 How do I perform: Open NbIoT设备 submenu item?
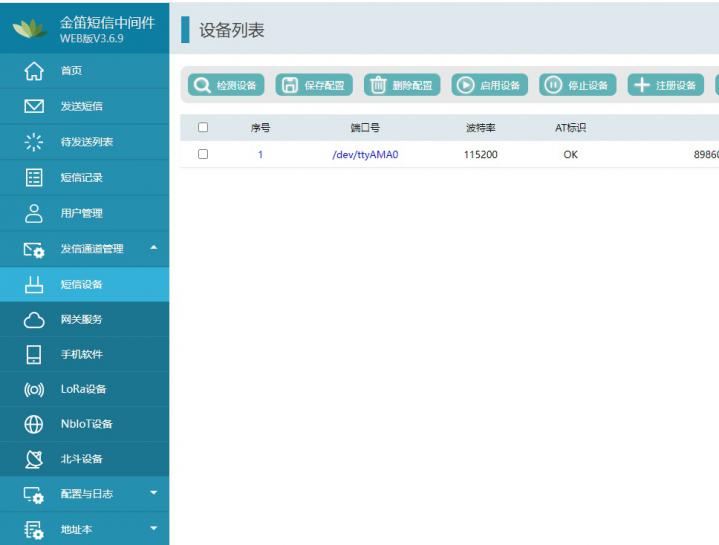tap(84, 424)
